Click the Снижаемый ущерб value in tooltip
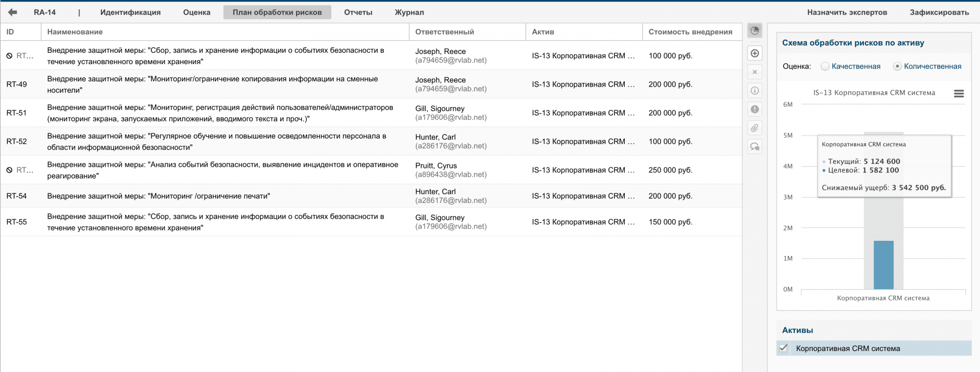This screenshot has height=372, width=980. [x=919, y=187]
